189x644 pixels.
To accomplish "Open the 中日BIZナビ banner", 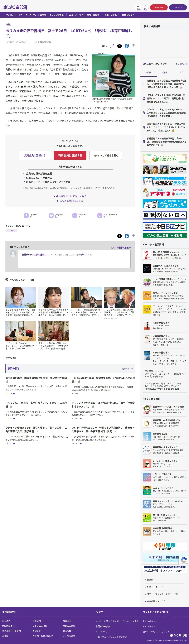I will tap(165, 226).
